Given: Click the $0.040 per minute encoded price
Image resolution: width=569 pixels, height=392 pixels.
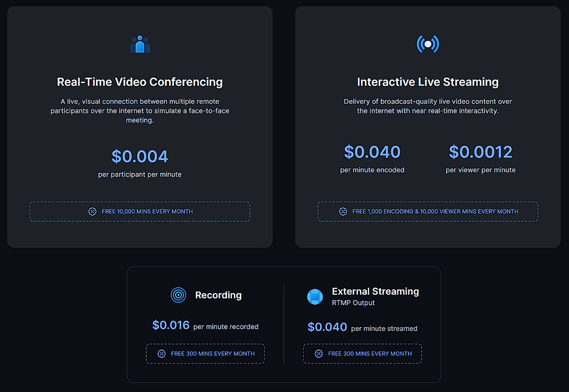Looking at the screenshot, I should point(372,152).
